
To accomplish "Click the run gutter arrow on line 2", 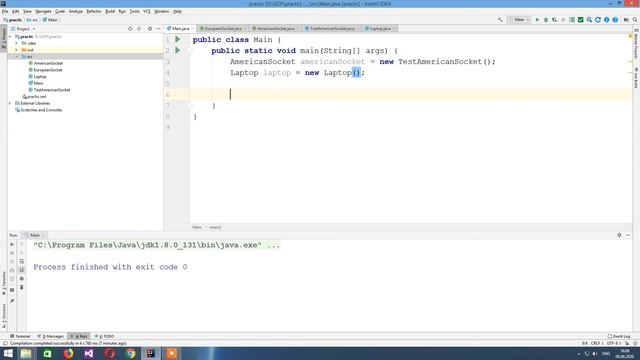I will 178,50.
